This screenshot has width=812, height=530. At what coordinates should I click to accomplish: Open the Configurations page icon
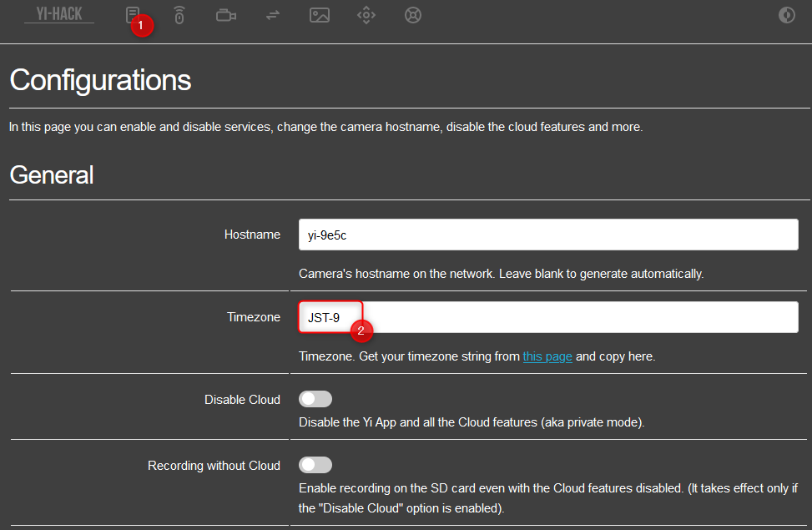point(132,14)
